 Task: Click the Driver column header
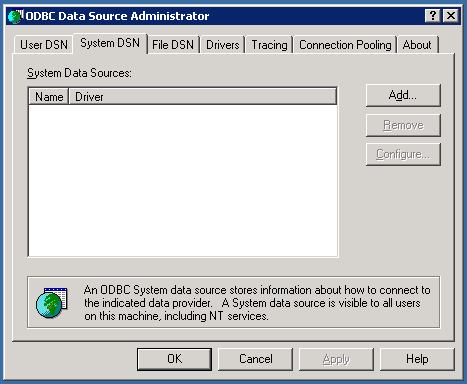point(203,97)
